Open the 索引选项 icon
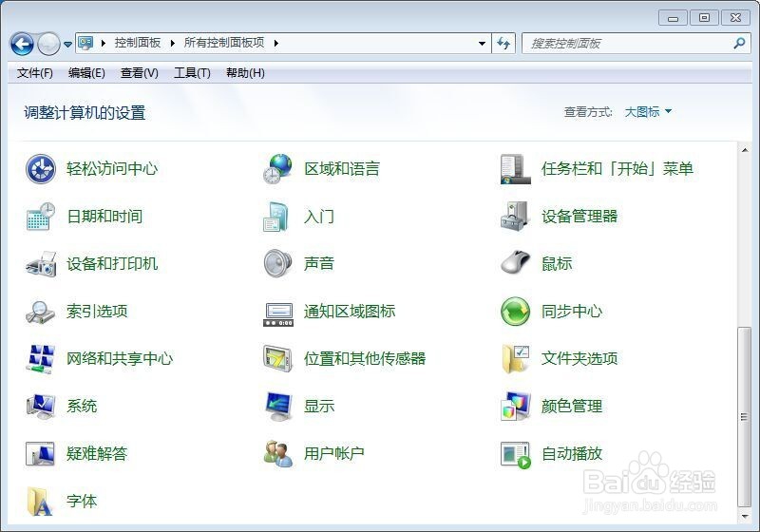This screenshot has width=760, height=532. (x=41, y=311)
